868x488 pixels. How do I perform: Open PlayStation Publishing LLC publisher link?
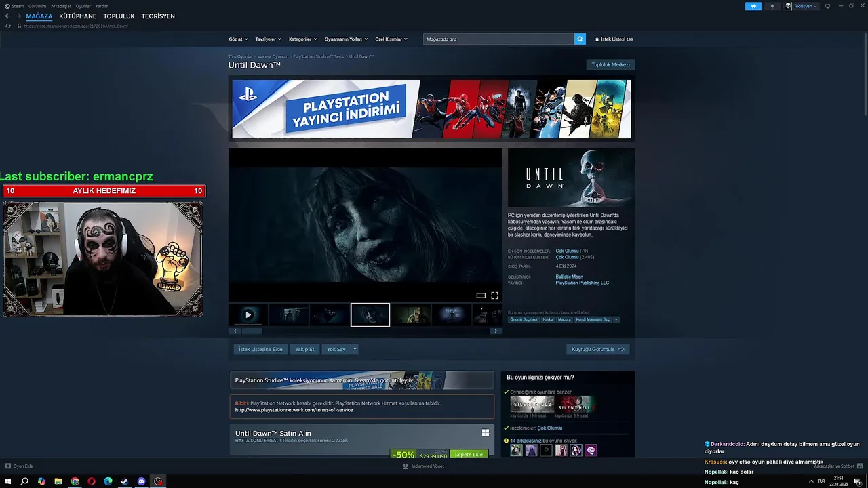coord(582,283)
